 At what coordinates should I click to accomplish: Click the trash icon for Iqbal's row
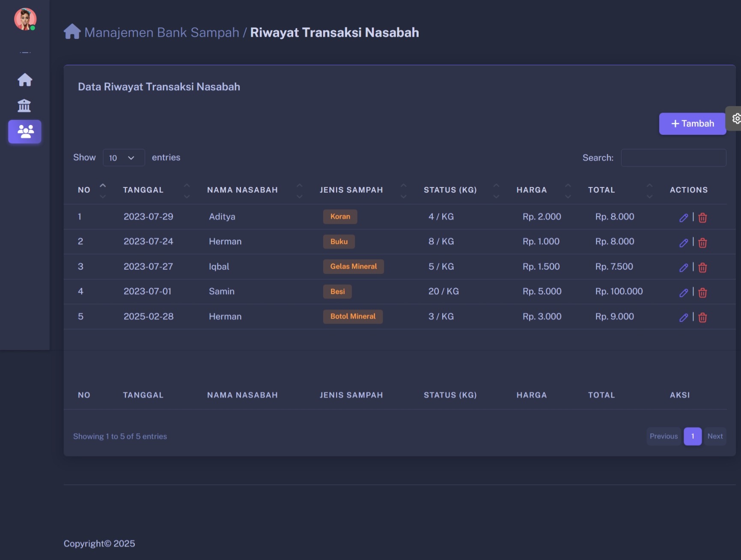click(702, 268)
